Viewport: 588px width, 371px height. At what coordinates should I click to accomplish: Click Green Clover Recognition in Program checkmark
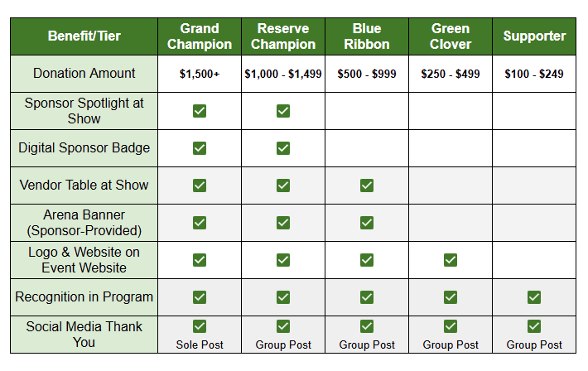pos(451,297)
